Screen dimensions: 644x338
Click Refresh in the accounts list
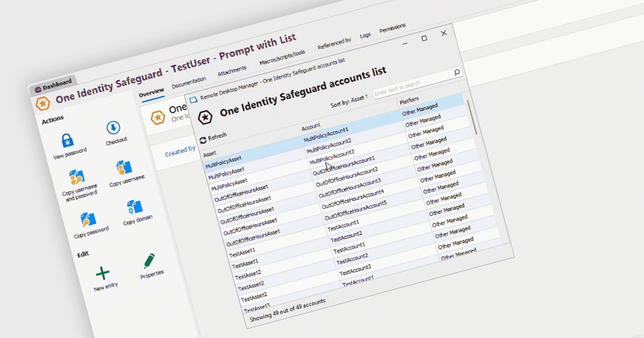(x=213, y=137)
